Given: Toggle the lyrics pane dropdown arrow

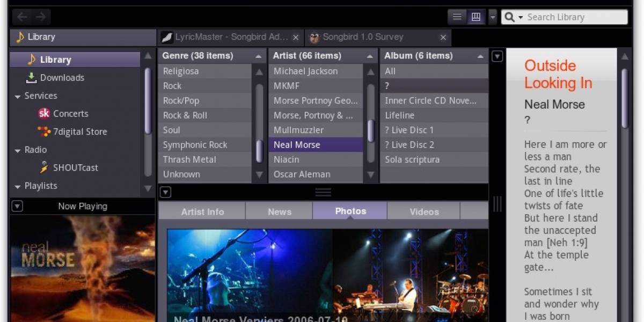Looking at the screenshot, I should point(497,56).
